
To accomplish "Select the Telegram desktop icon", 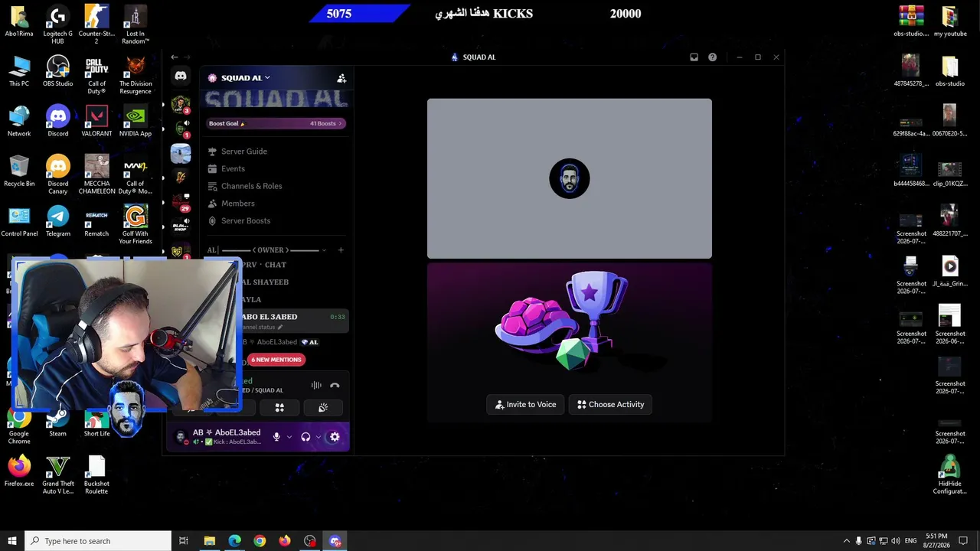I will [x=57, y=223].
